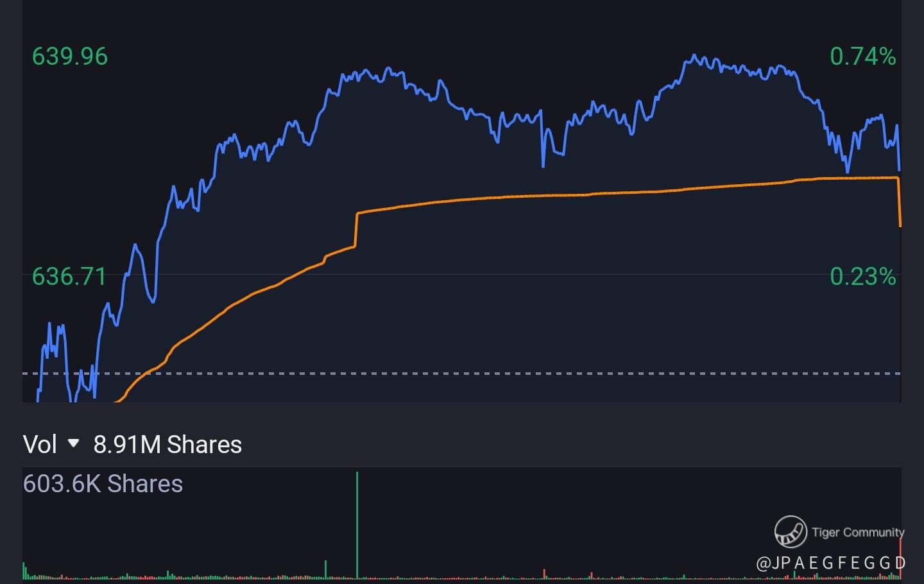Click the first green volume bar at far left
Image resolution: width=924 pixels, height=584 pixels.
24,571
